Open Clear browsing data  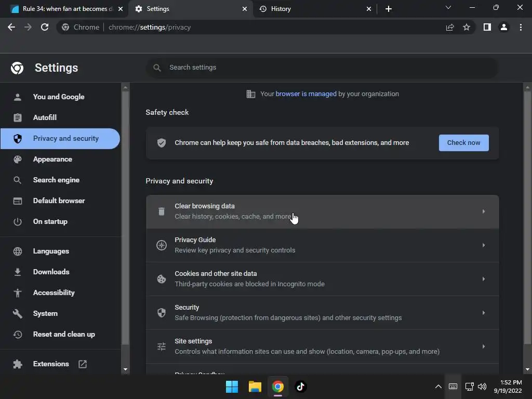[x=322, y=211]
